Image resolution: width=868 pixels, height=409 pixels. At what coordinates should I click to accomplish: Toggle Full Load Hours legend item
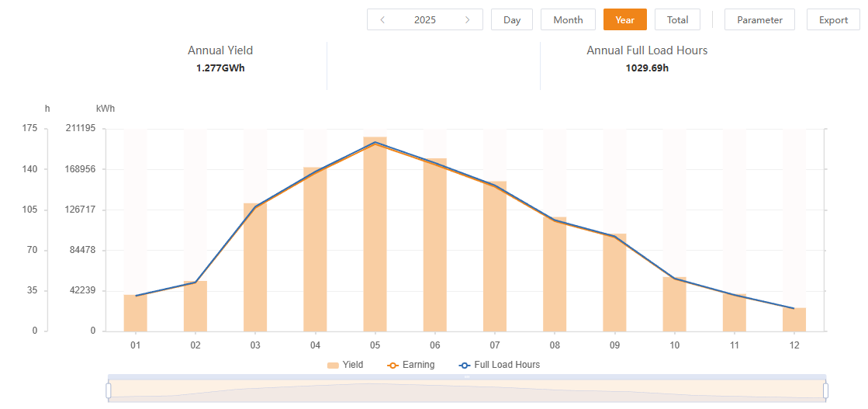tap(499, 365)
